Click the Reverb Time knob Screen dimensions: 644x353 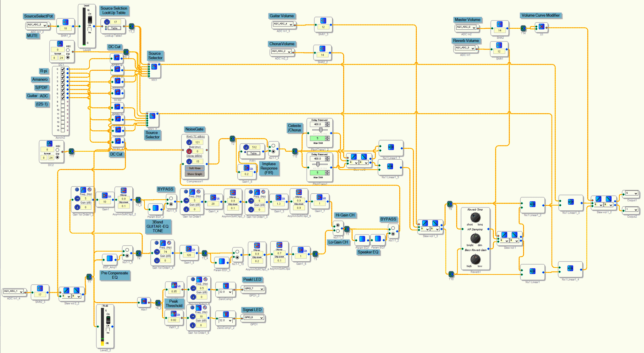click(x=475, y=217)
